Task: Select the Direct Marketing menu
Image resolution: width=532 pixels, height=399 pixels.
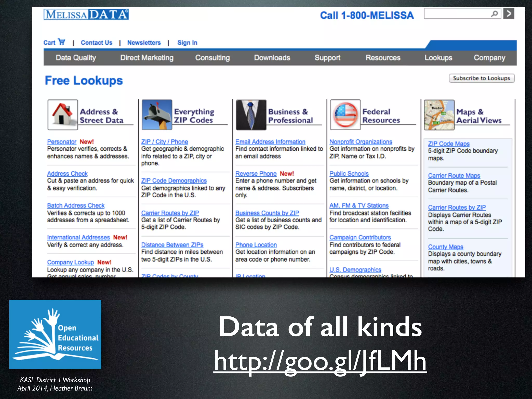Action: pos(147,58)
